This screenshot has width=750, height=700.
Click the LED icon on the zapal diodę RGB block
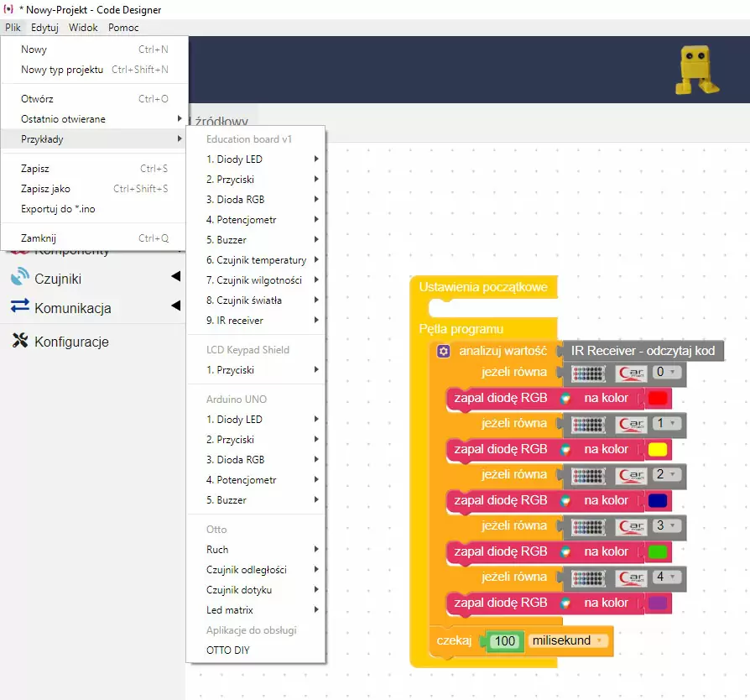(564, 398)
